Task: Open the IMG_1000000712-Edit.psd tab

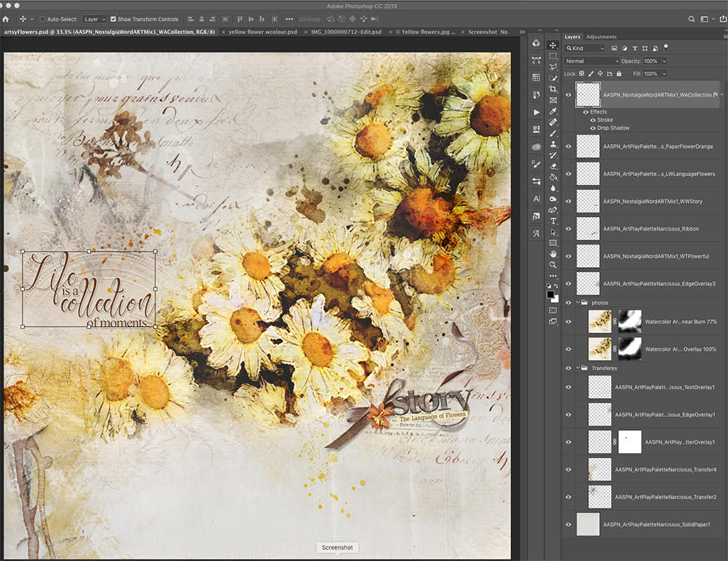Action: point(347,32)
